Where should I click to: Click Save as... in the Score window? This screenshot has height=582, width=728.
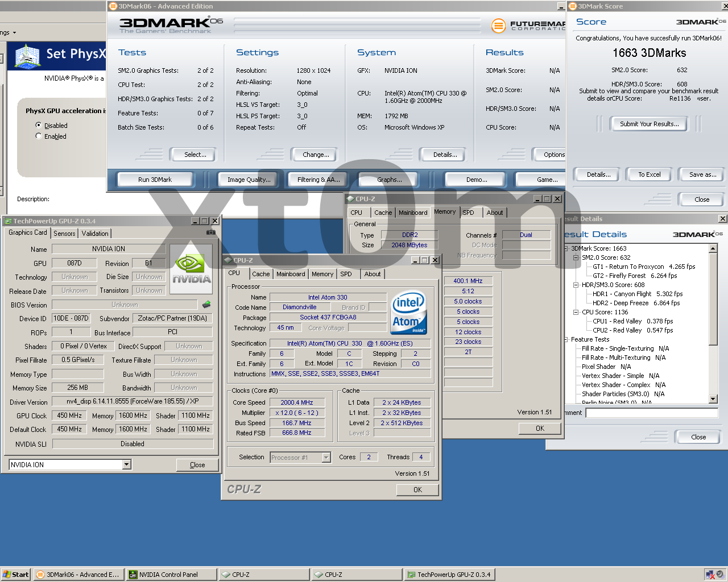pos(702,174)
